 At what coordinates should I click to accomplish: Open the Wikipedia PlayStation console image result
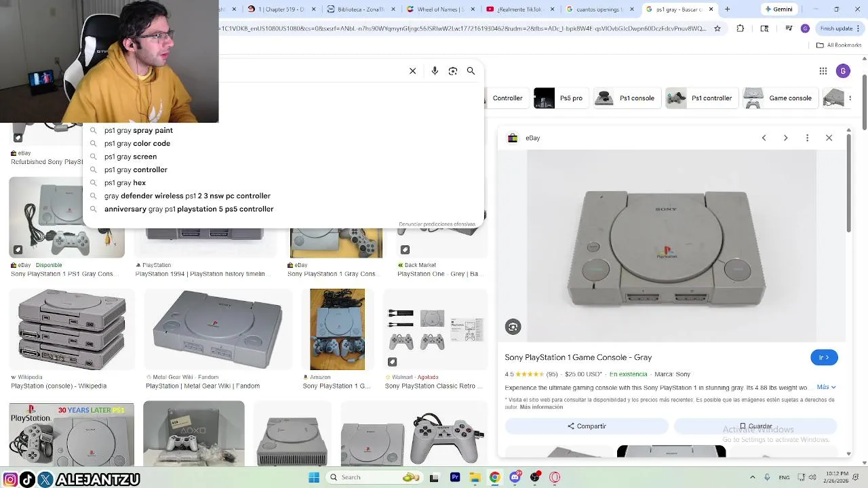(71, 329)
